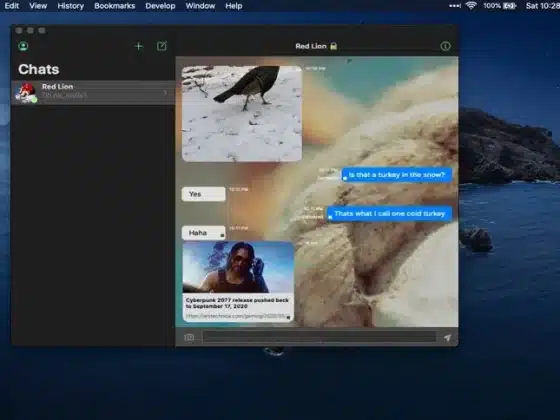Click the 'Is that a turkey in the snow?' message
The width and height of the screenshot is (560, 420).
397,175
